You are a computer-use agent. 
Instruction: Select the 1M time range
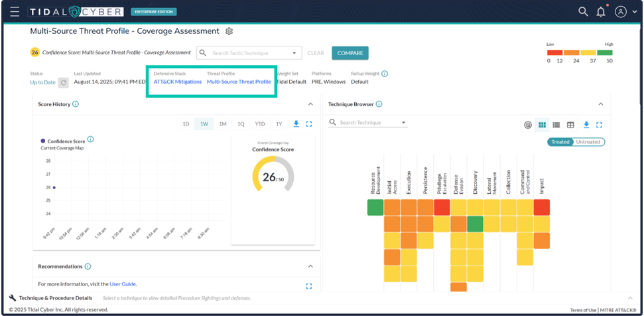pyautogui.click(x=222, y=123)
